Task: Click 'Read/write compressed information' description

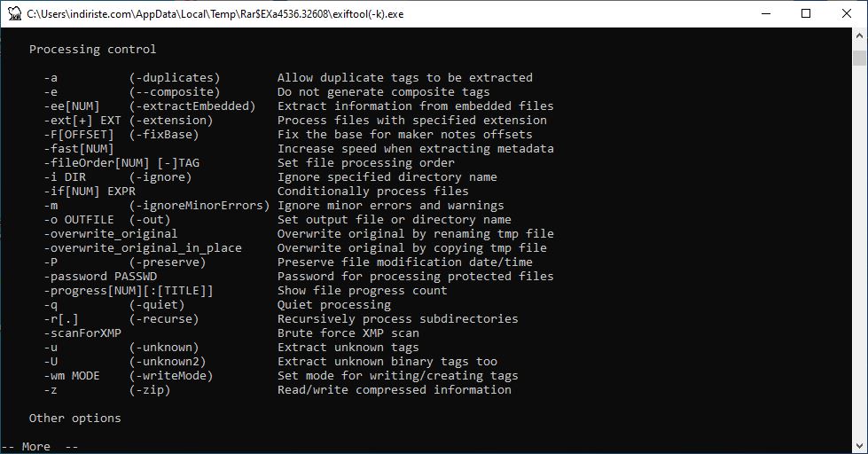Action: (x=395, y=390)
